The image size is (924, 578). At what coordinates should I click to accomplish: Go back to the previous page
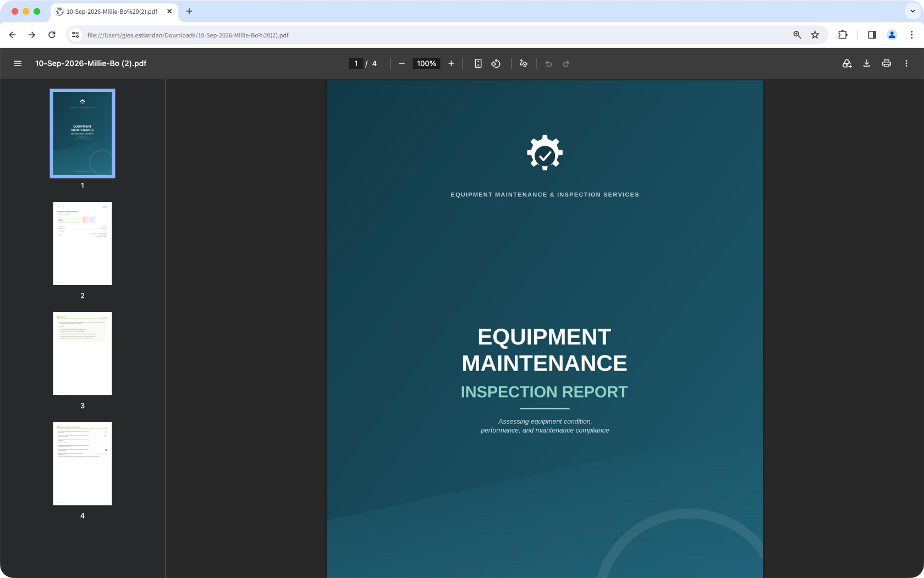coord(13,35)
